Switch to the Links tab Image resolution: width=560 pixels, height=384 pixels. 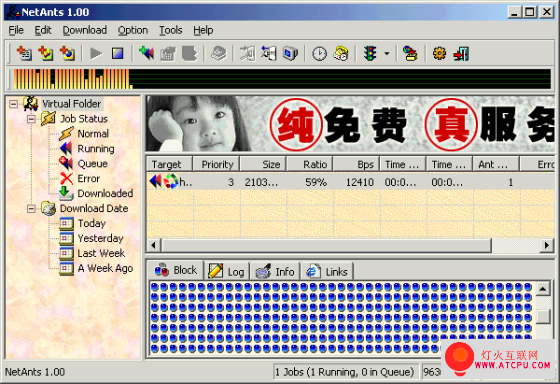point(327,272)
